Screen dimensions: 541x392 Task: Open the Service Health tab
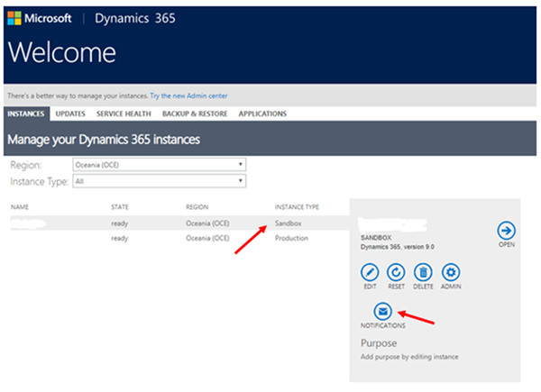pyautogui.click(x=124, y=114)
